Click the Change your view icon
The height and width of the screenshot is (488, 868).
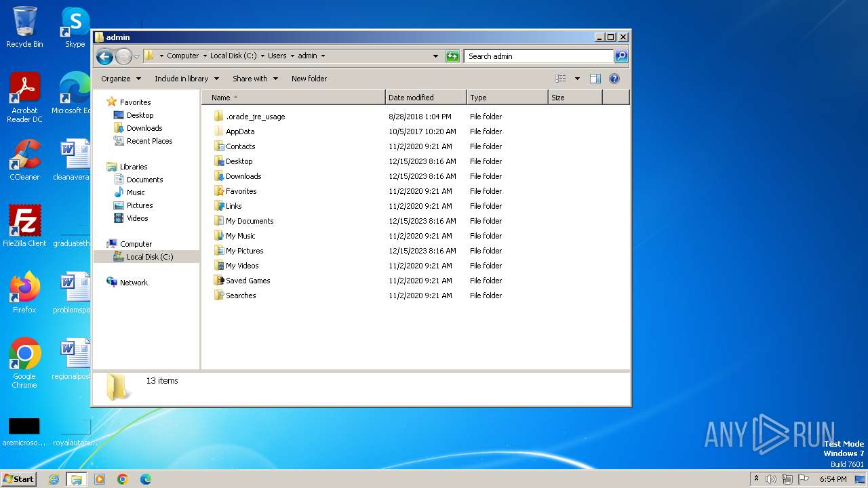[x=561, y=79]
